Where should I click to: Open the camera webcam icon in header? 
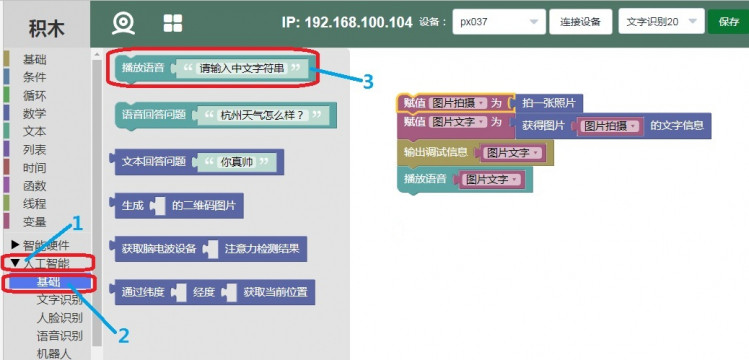[x=123, y=22]
